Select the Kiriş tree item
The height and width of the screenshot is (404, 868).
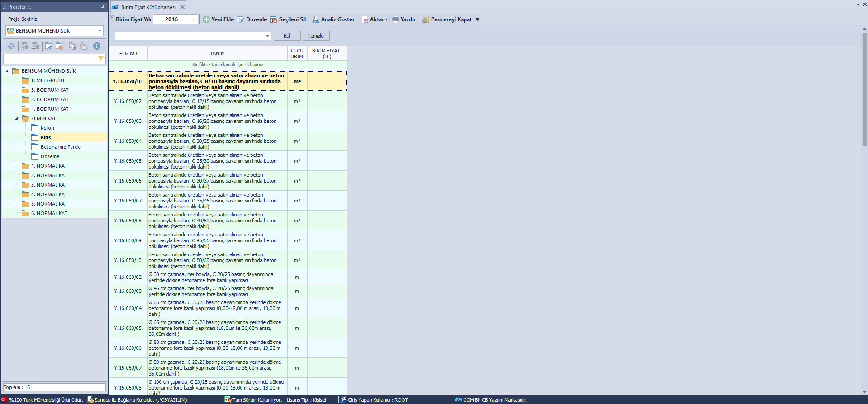click(46, 137)
